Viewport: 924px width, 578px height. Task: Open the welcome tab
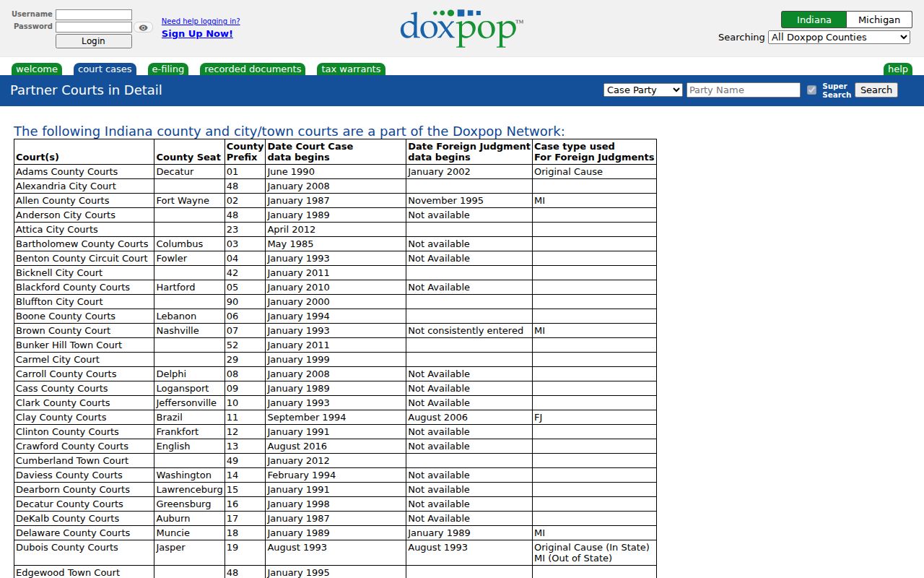(x=37, y=69)
